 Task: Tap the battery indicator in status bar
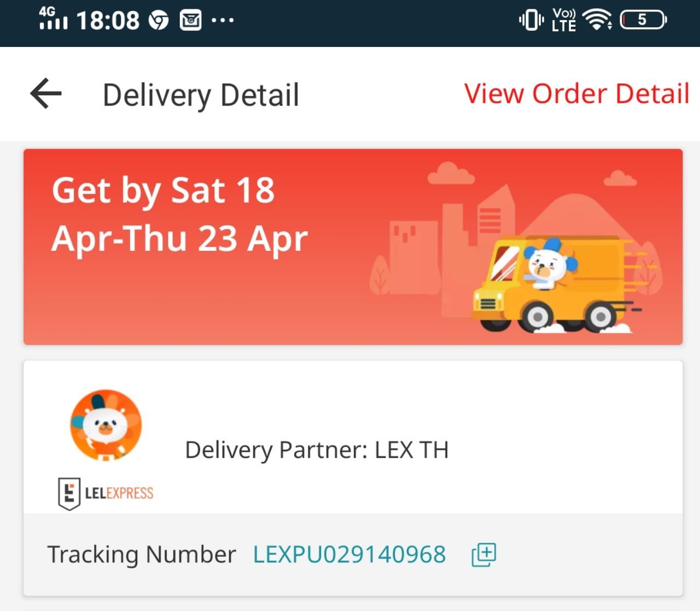(x=643, y=20)
